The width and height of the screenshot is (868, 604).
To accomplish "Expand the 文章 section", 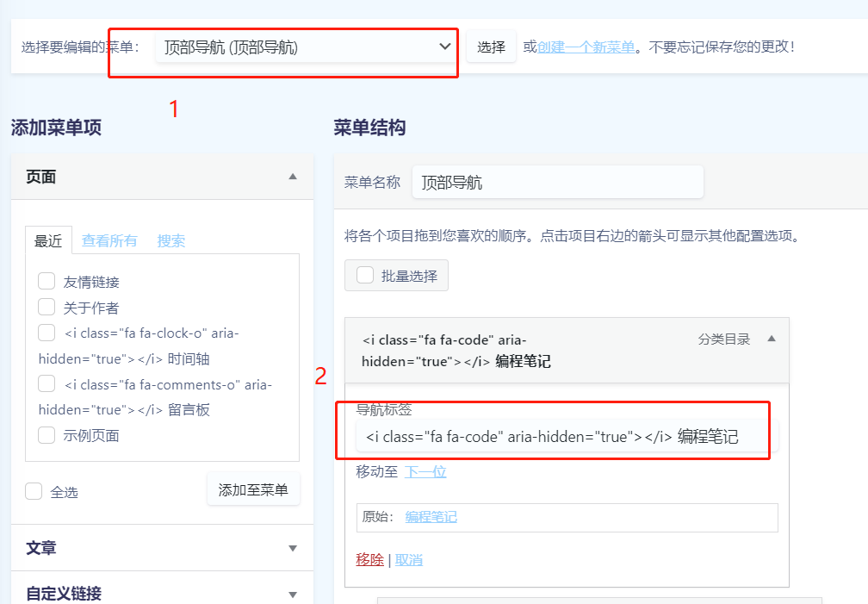I will point(293,548).
